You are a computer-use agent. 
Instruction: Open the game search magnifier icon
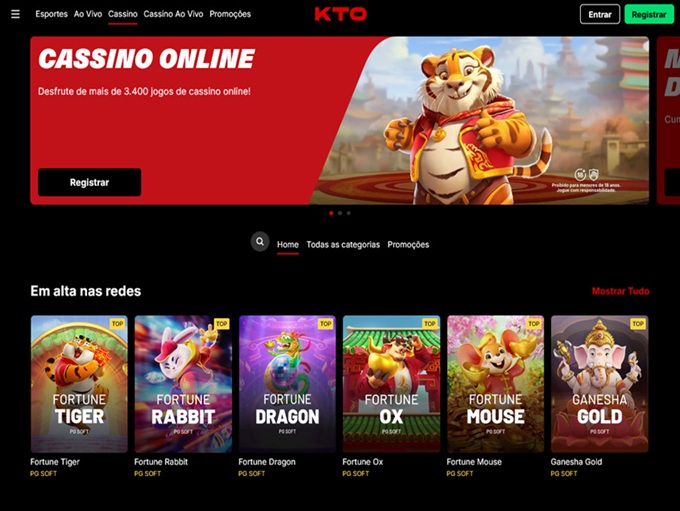pos(260,242)
